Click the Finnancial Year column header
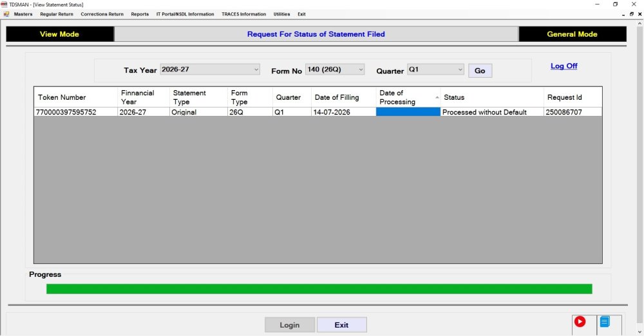 (x=144, y=97)
